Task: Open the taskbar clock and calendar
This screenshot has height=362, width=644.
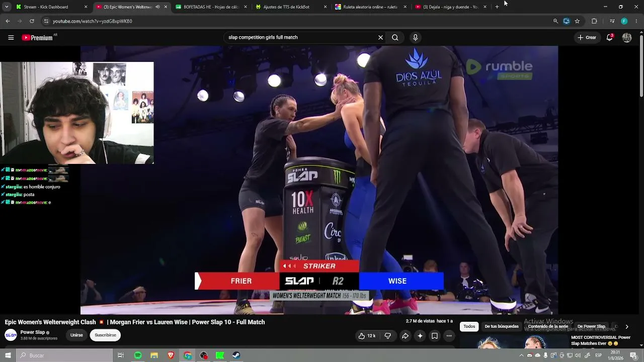Action: pos(615,355)
